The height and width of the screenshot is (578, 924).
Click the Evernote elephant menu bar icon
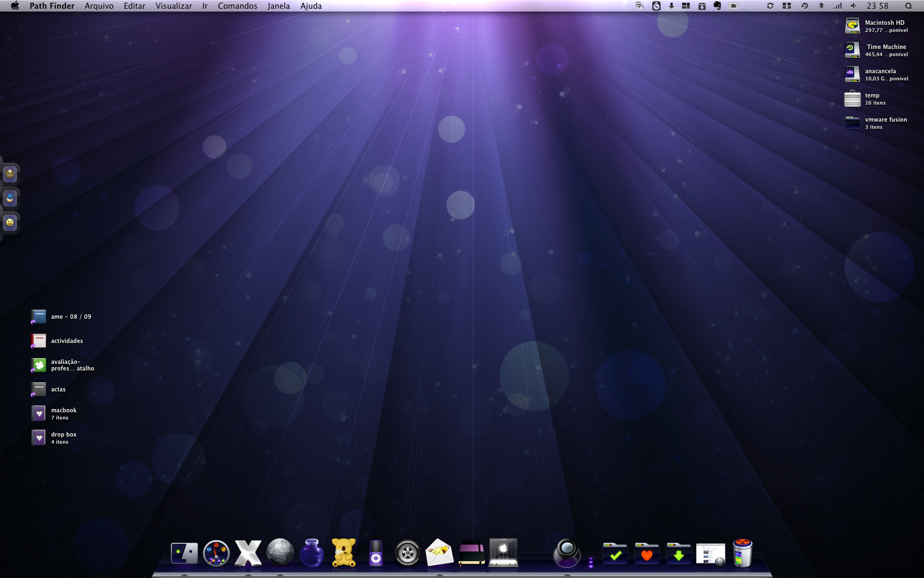pyautogui.click(x=717, y=6)
